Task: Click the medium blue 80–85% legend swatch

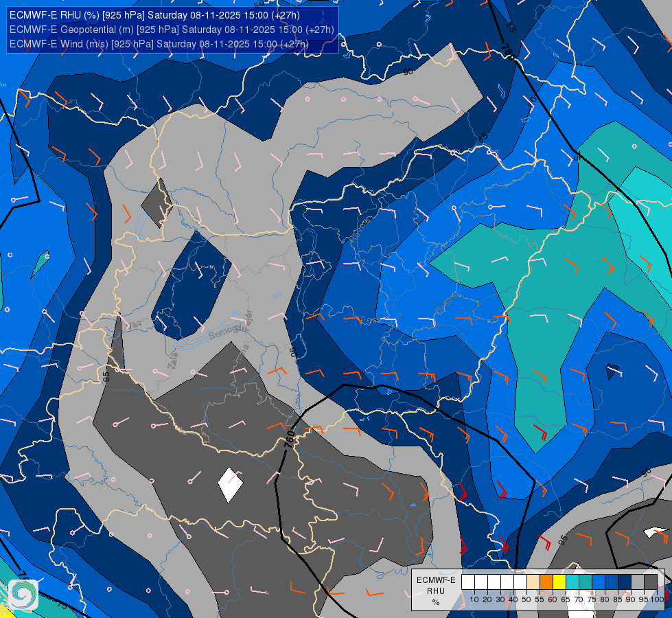Action: [x=612, y=582]
